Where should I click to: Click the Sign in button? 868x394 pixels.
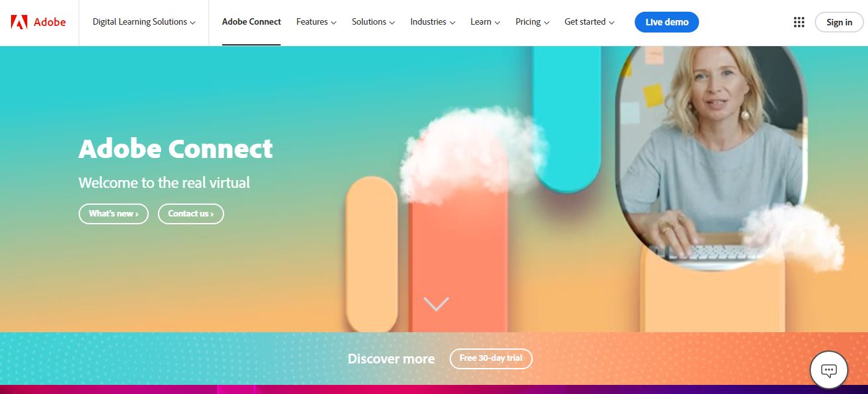pos(839,22)
